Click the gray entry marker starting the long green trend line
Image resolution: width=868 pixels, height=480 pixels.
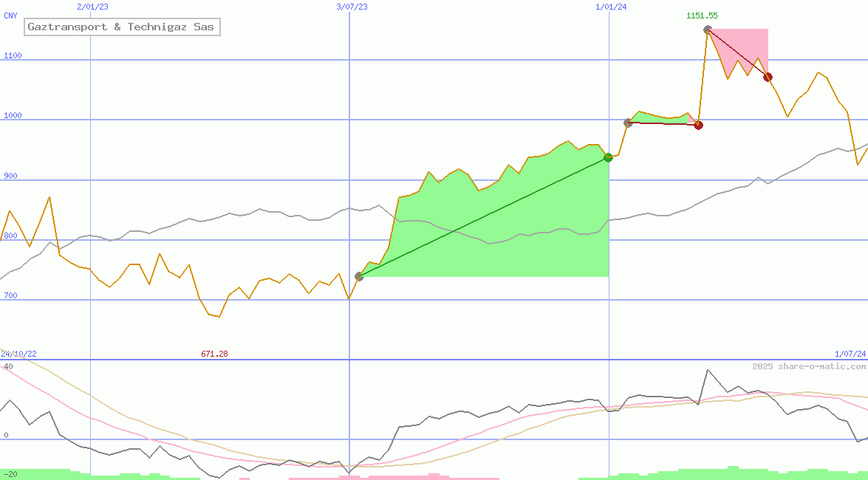point(359,276)
